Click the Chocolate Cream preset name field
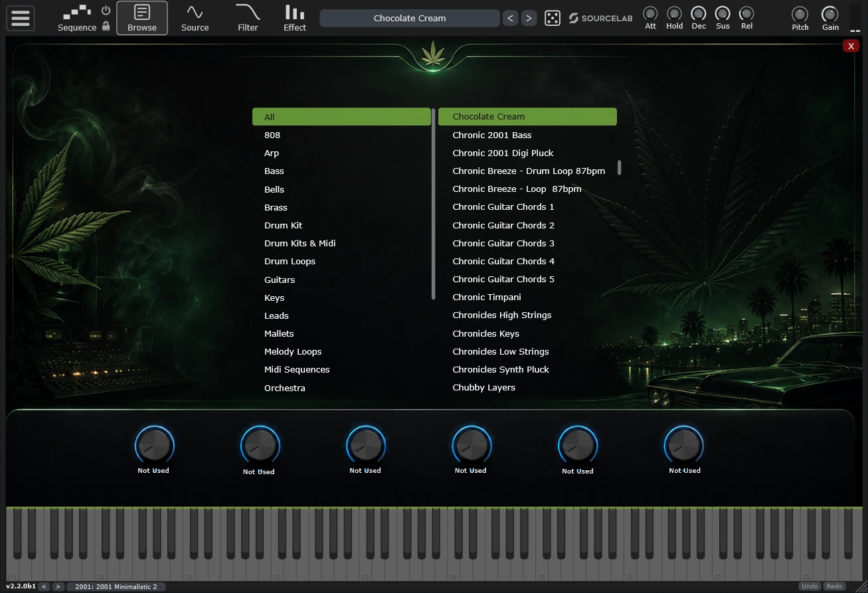This screenshot has width=868, height=593. tap(410, 18)
